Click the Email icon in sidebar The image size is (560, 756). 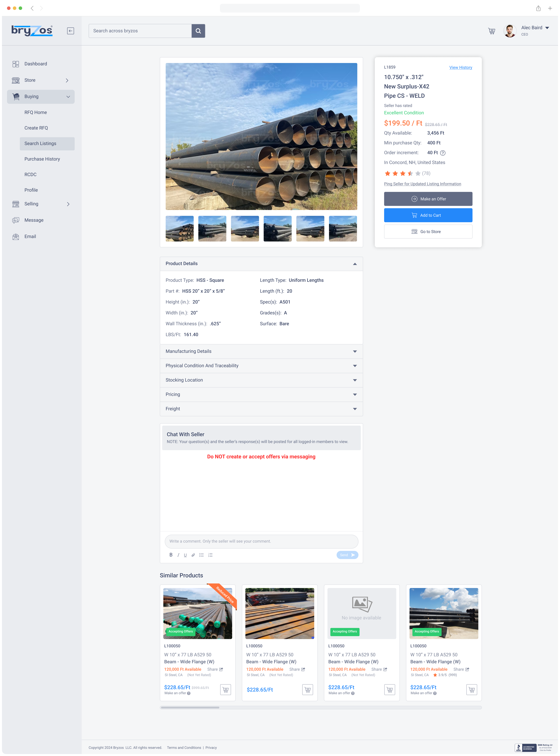(x=16, y=237)
